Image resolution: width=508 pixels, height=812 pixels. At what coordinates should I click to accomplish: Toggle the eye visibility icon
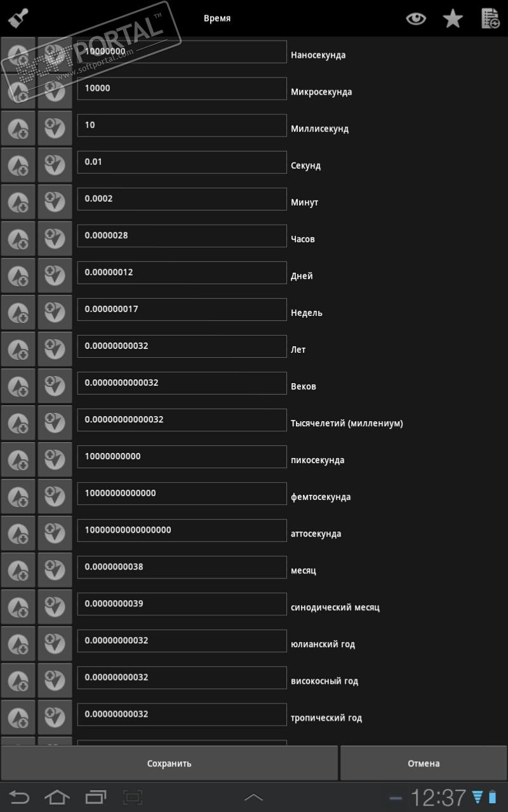coord(416,18)
